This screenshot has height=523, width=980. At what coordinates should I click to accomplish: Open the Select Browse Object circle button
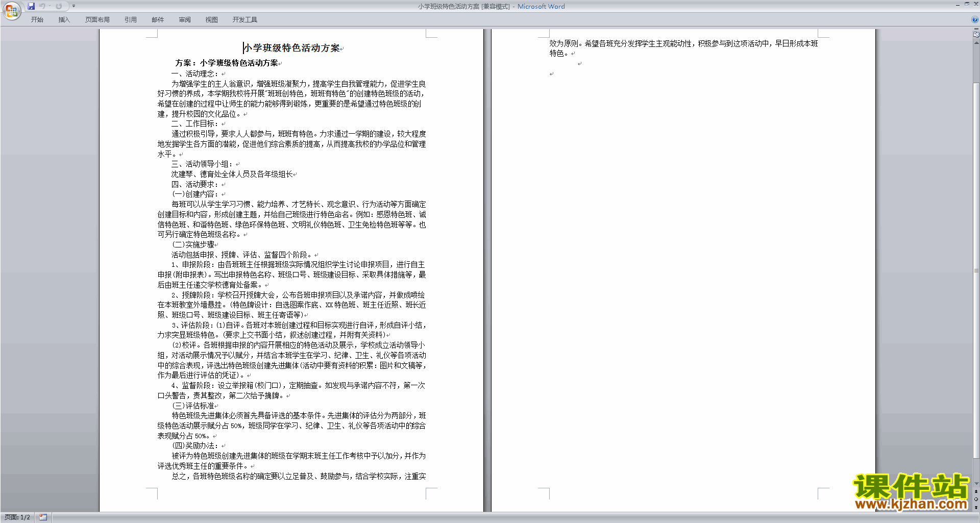[x=976, y=500]
